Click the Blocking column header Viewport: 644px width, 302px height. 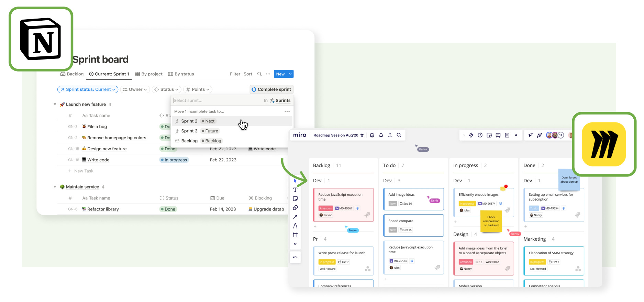click(x=260, y=198)
